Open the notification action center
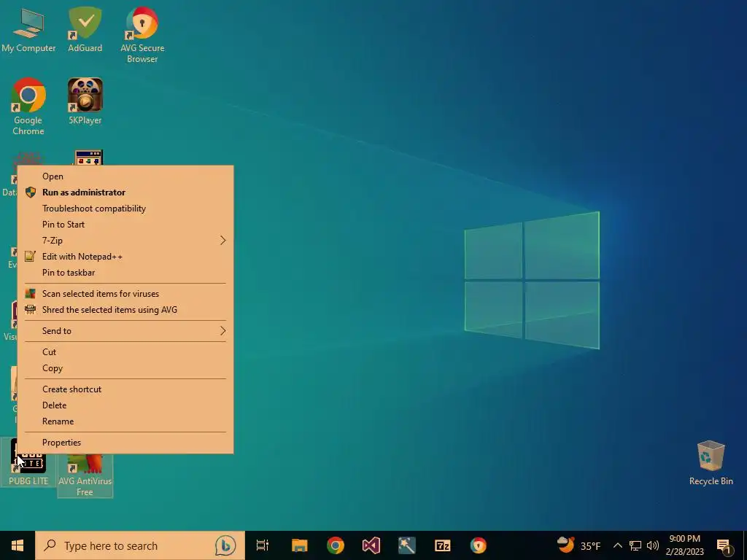Screen dimensions: 747x560 point(724,545)
